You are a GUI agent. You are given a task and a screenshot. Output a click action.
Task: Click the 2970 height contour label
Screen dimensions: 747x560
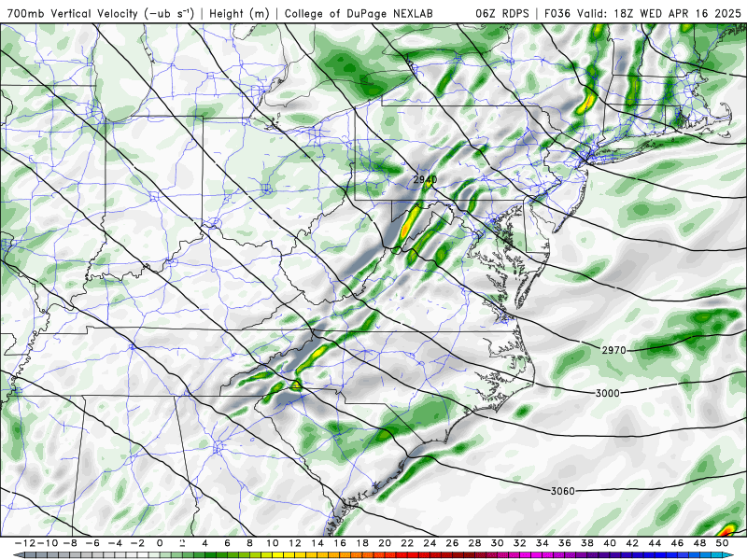[613, 351]
